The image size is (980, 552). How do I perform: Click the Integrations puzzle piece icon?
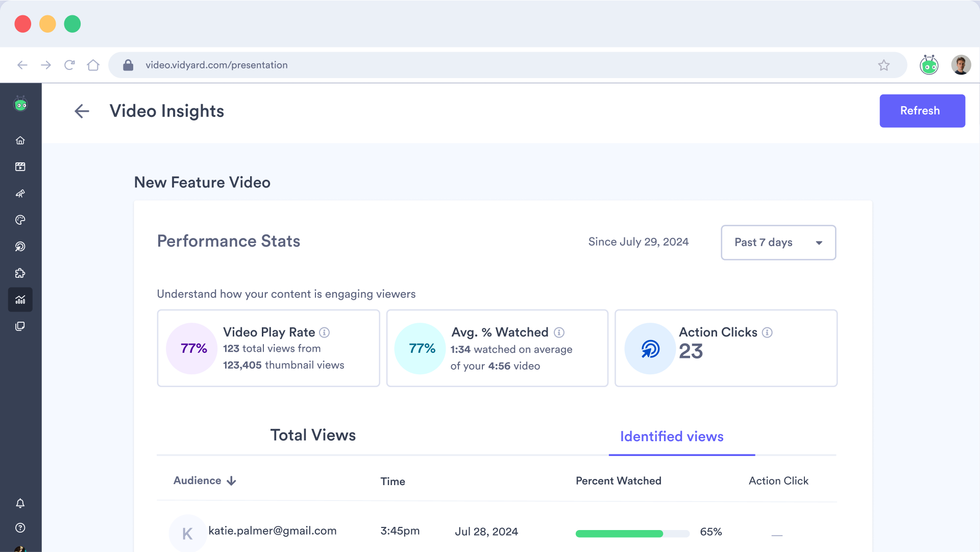21,273
